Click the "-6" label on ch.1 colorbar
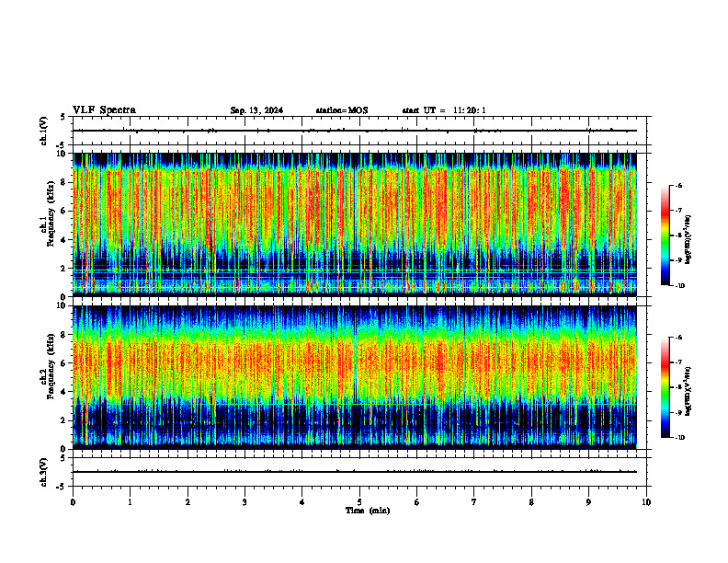728x563 pixels. point(678,185)
